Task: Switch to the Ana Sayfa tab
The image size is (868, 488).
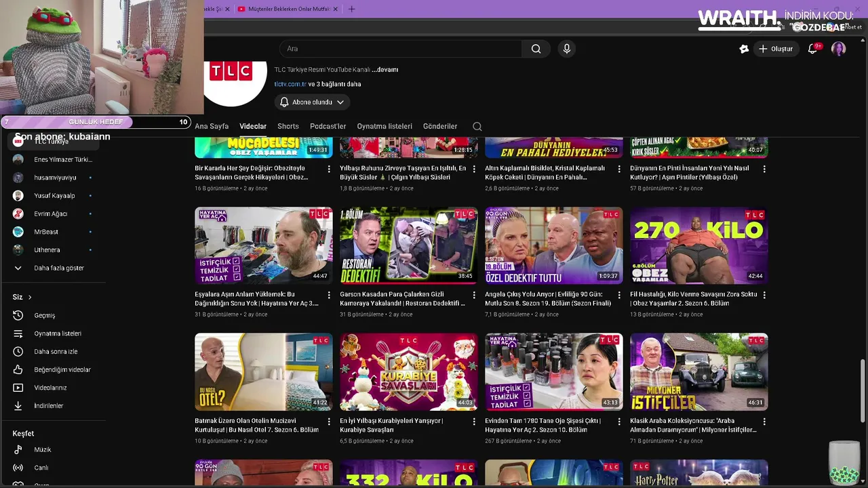Action: click(x=212, y=126)
